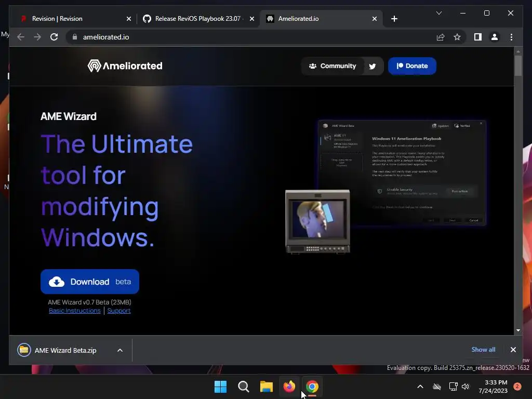
Task: Show hidden system tray icons
Action: point(420,387)
